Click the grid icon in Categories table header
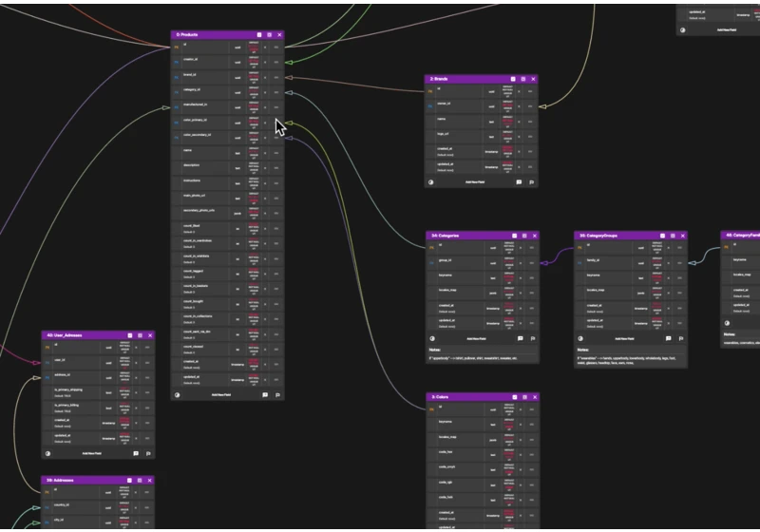Screen dimensions: 760x532 coord(524,236)
